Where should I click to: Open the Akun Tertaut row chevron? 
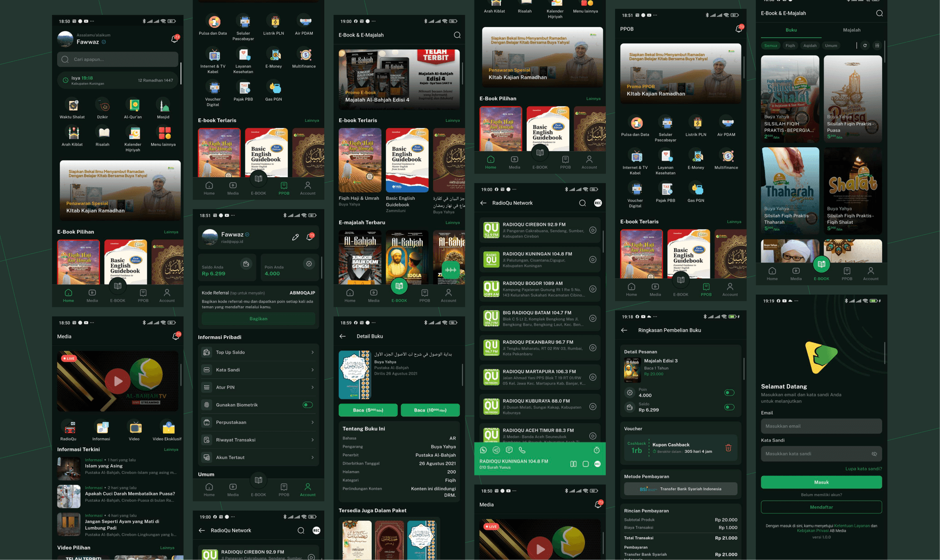312,458
